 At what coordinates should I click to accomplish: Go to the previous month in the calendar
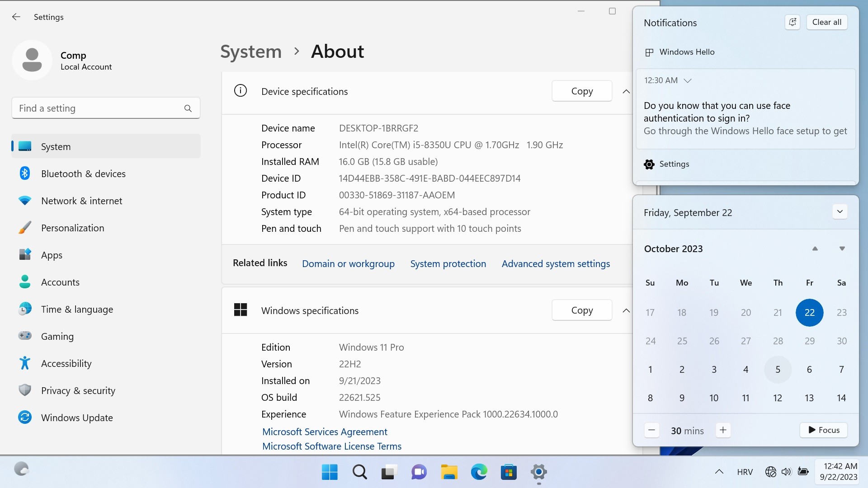coord(815,249)
